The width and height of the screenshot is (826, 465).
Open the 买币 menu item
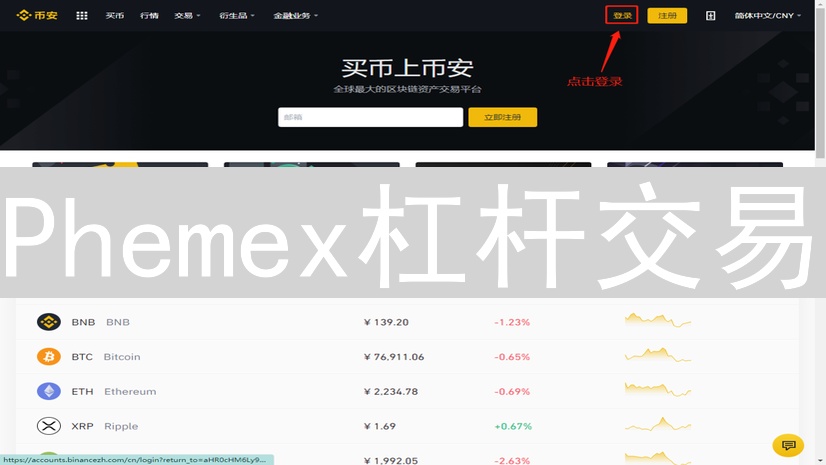(x=114, y=16)
